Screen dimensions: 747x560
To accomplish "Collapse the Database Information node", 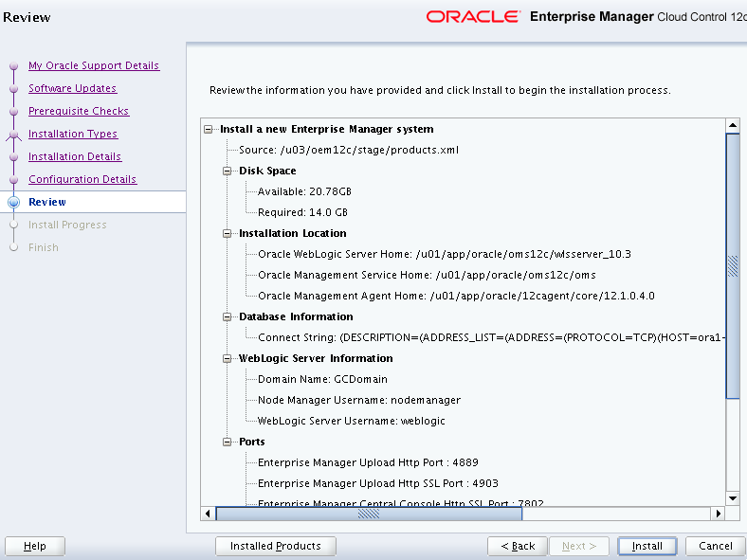I will (228, 317).
